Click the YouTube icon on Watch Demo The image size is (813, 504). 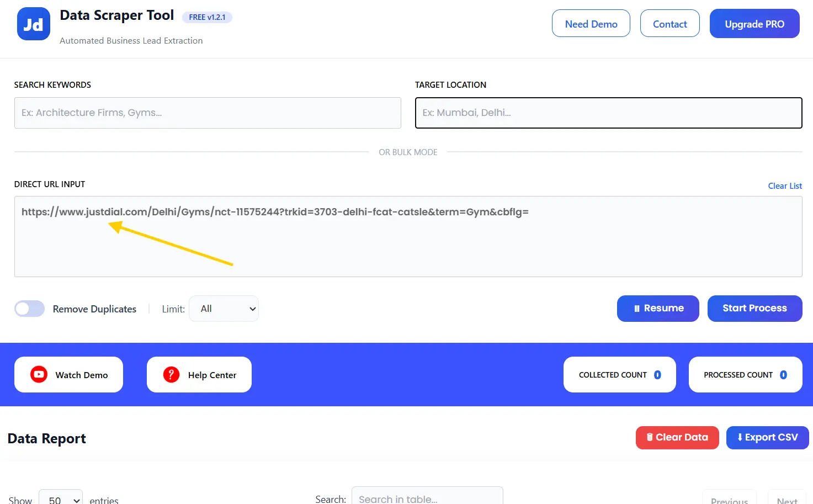[38, 374]
